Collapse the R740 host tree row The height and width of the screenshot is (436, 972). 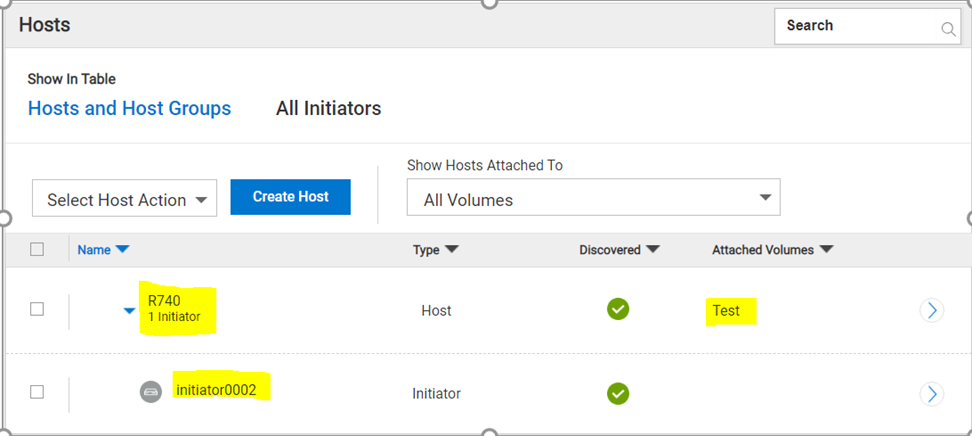point(129,311)
